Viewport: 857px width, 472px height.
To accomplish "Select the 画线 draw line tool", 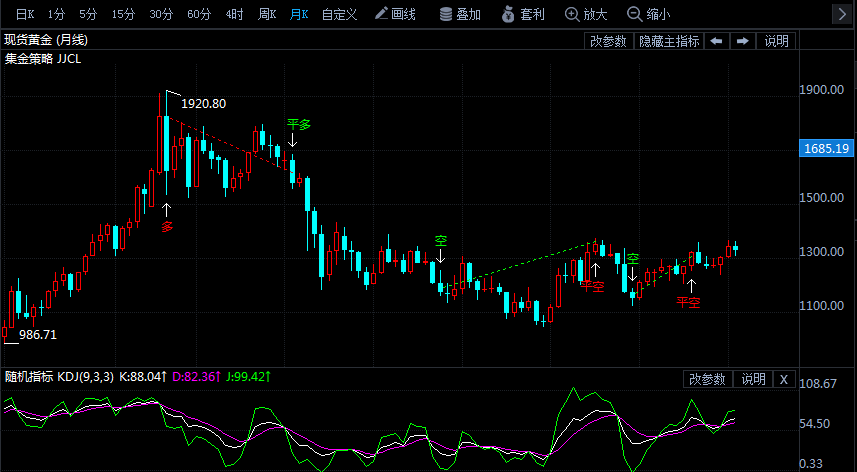I will tap(395, 14).
